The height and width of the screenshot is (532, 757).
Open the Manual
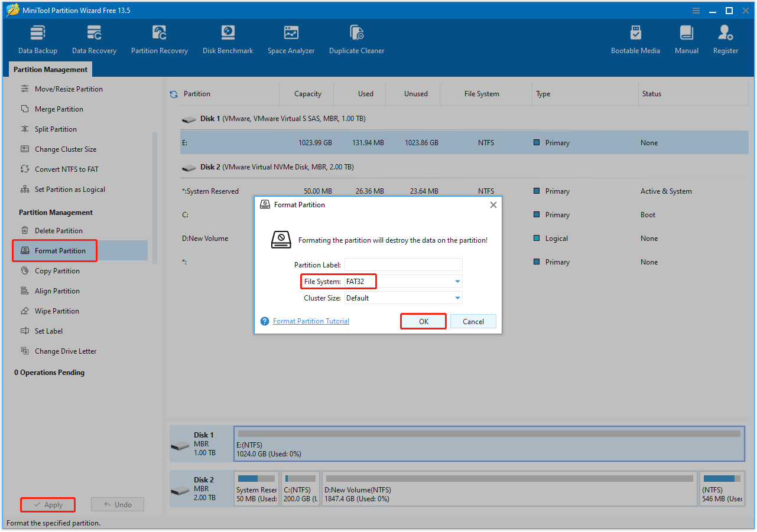686,38
